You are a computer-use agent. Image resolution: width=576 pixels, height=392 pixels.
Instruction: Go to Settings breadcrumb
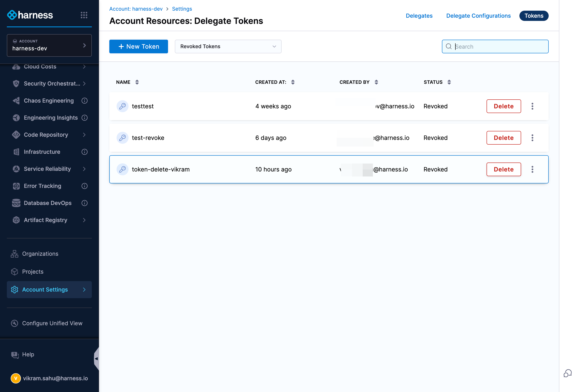(x=182, y=9)
